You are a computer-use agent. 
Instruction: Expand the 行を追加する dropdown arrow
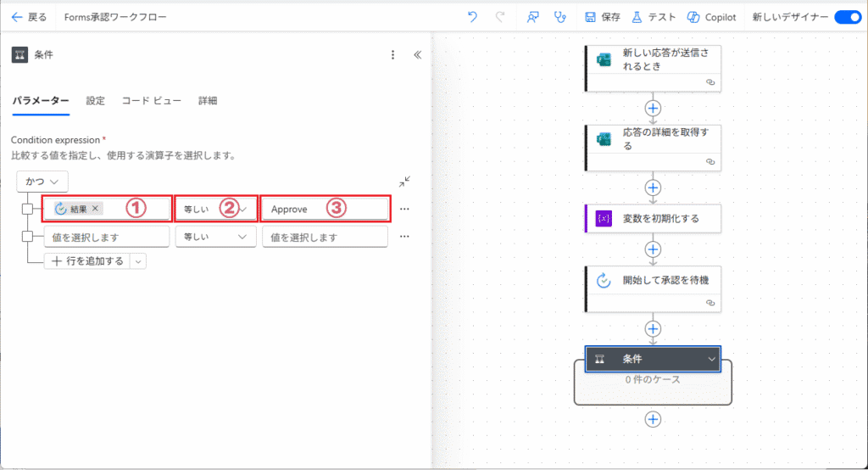(x=138, y=261)
